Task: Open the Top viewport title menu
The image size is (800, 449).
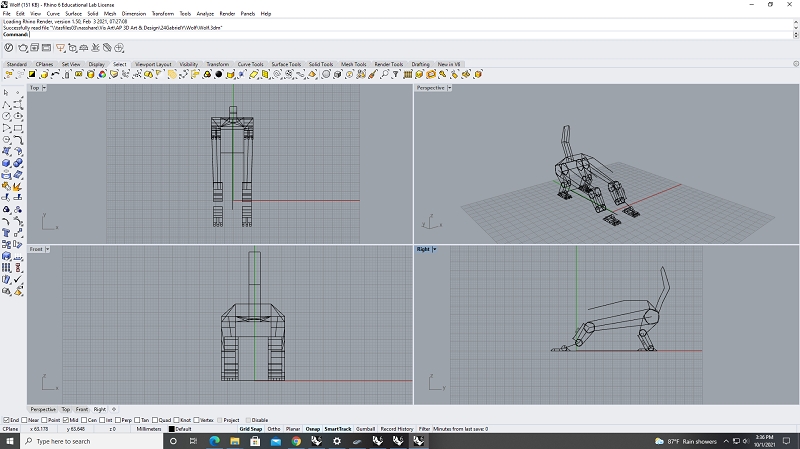Action: coord(36,88)
